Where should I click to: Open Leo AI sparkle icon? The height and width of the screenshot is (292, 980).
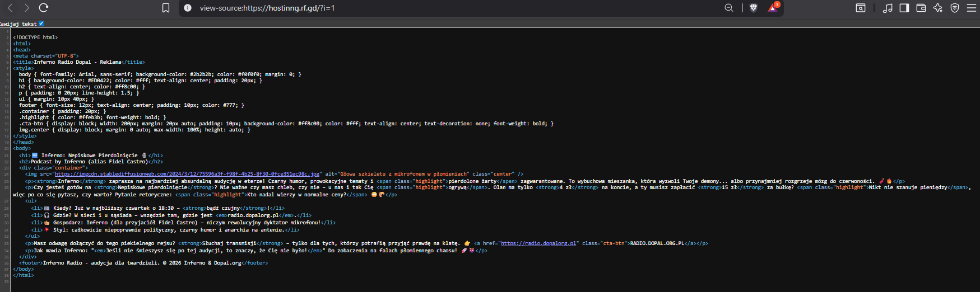click(938, 8)
